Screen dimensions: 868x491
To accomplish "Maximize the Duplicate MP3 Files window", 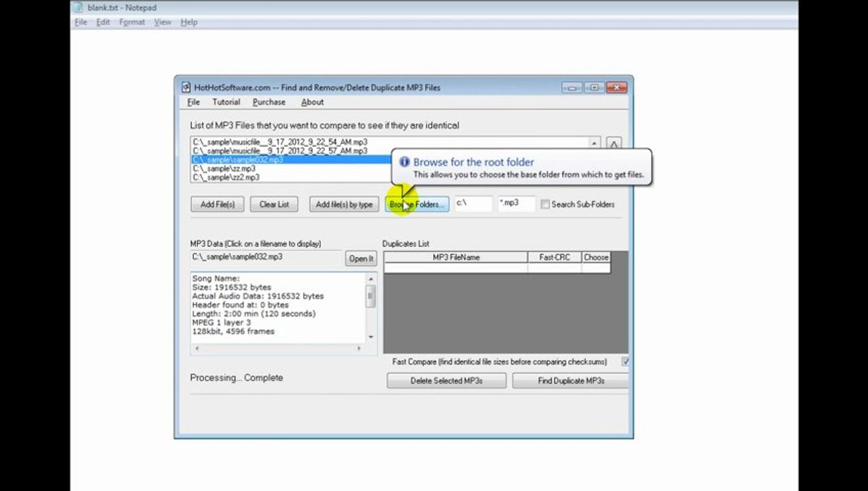I will [594, 87].
